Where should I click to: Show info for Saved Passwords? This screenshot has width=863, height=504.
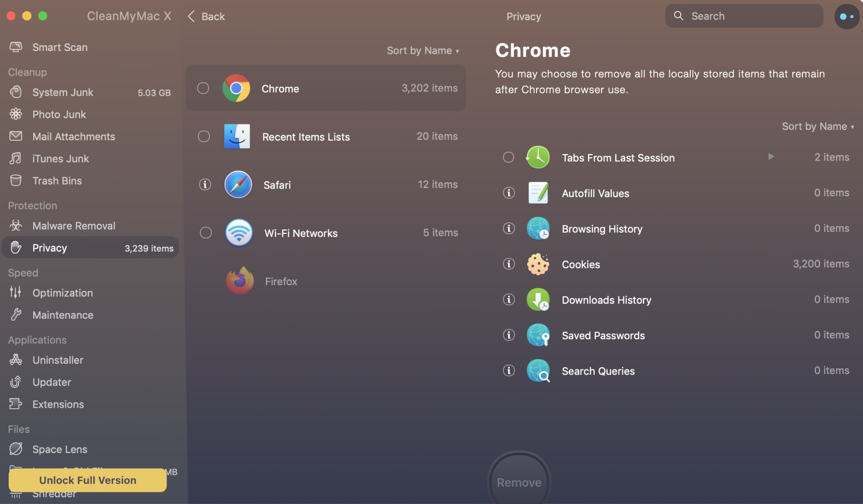click(x=509, y=335)
